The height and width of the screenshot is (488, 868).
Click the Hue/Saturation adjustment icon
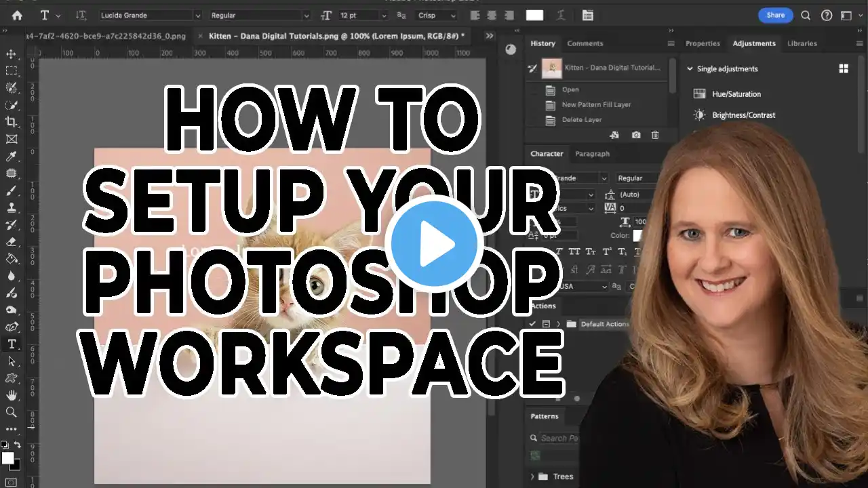point(699,94)
